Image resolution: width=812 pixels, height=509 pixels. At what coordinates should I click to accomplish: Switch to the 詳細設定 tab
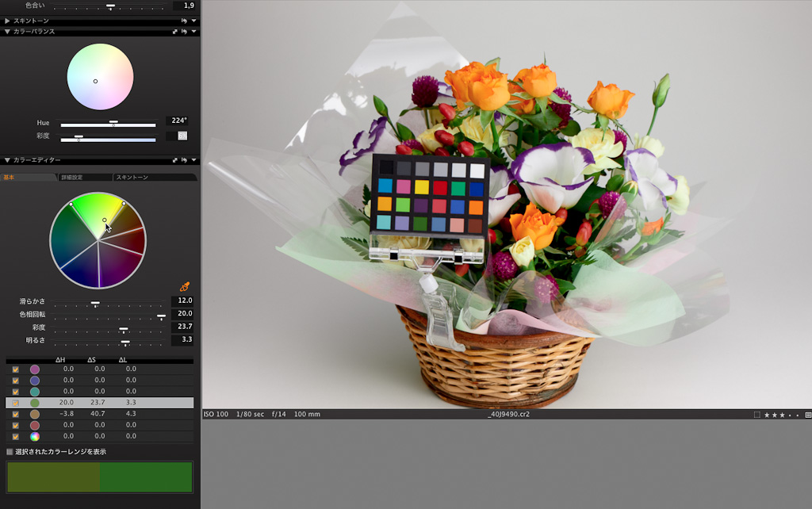(83, 178)
